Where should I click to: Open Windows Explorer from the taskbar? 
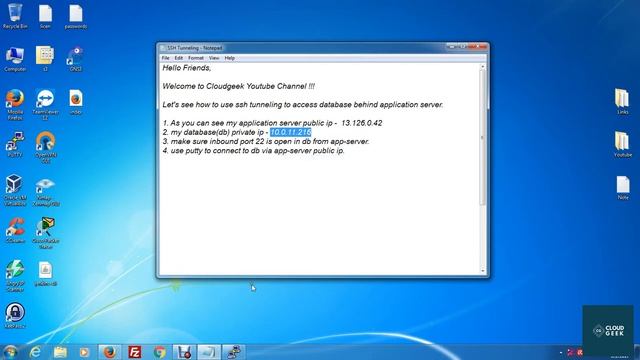(x=60, y=352)
